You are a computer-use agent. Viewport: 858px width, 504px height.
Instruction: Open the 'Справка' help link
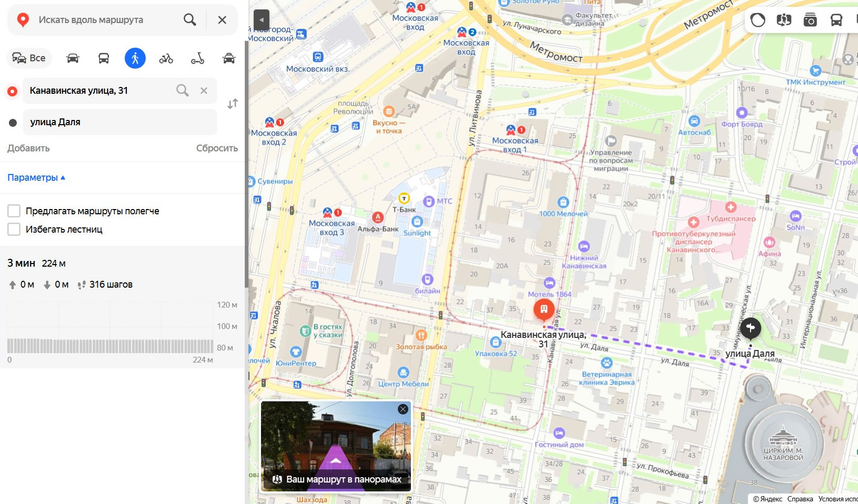coord(800,499)
